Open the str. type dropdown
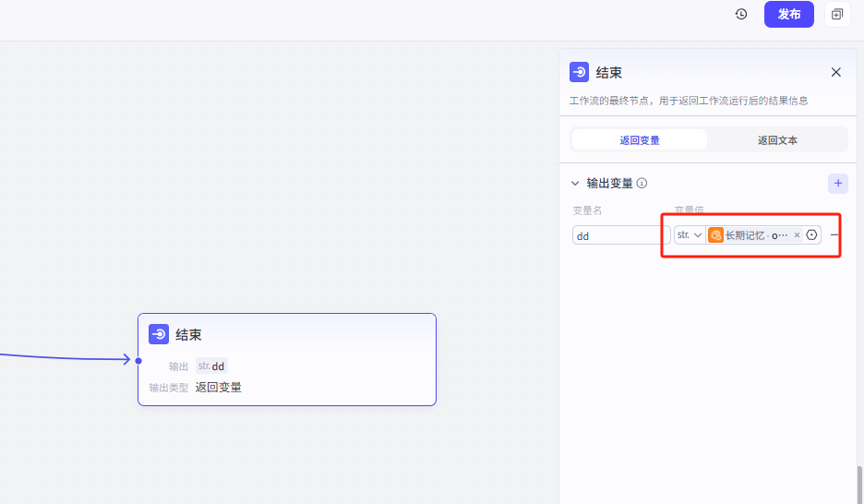The width and height of the screenshot is (864, 504). (x=690, y=235)
